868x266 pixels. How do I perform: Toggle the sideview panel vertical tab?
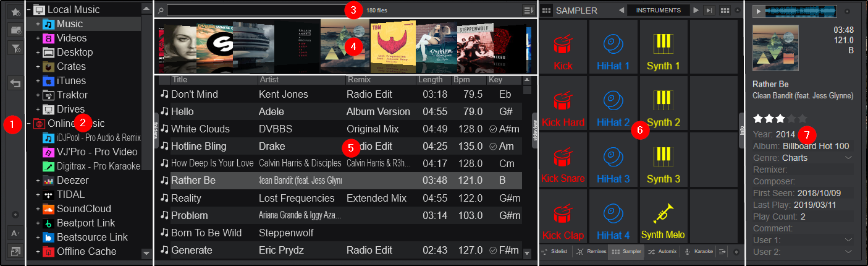pos(534,129)
